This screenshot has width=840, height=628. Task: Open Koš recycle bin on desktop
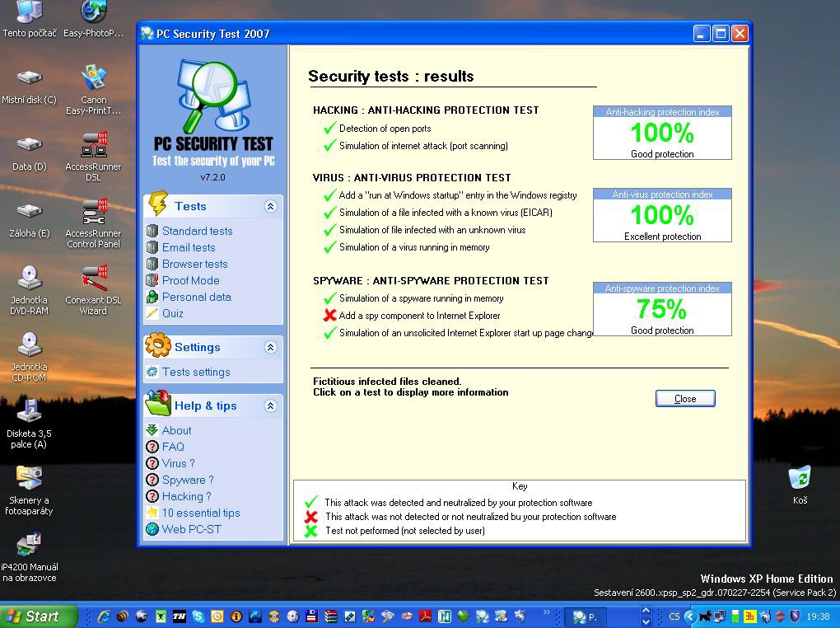[x=800, y=485]
